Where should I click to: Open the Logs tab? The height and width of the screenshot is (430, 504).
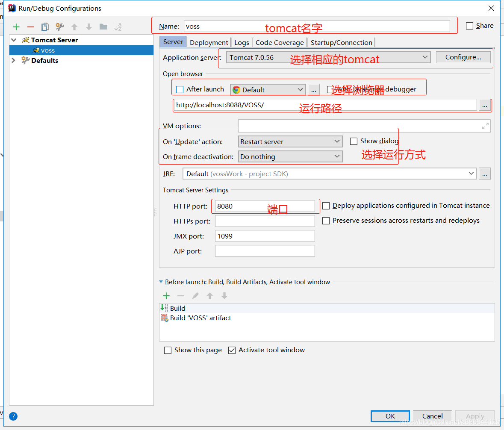pyautogui.click(x=242, y=42)
